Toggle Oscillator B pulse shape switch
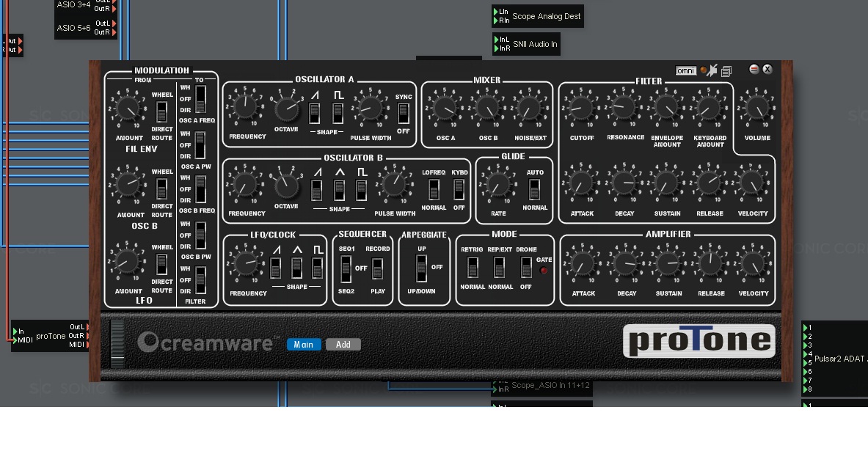 click(361, 191)
